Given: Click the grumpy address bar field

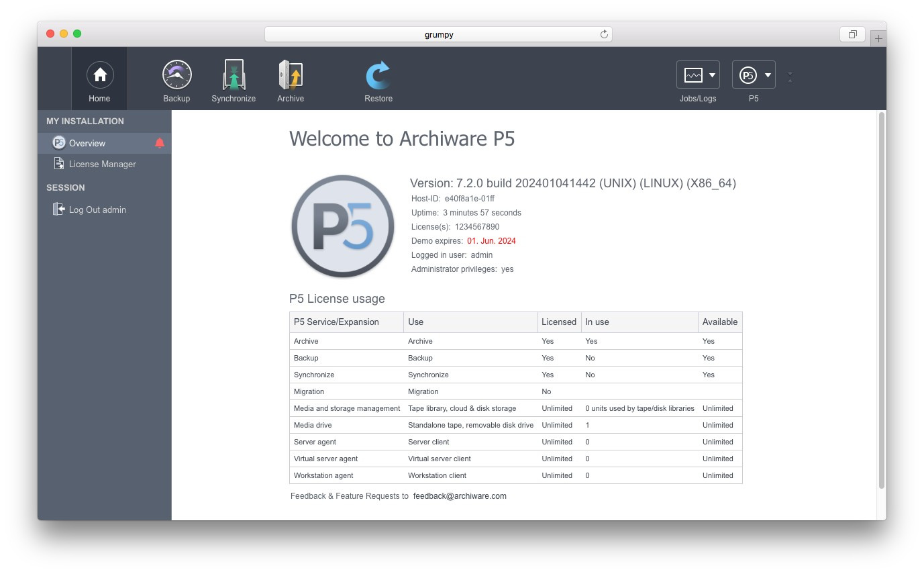Looking at the screenshot, I should click(438, 34).
